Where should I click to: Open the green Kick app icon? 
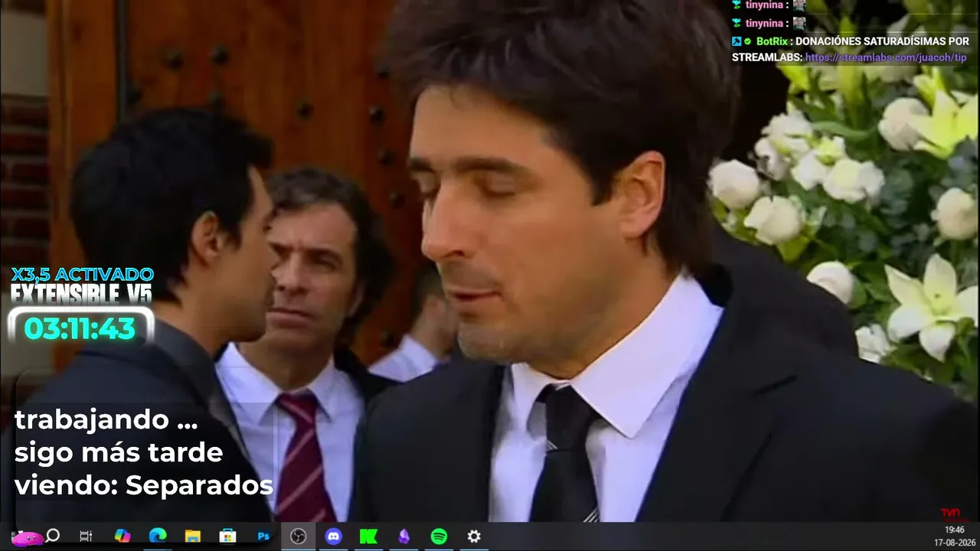click(x=369, y=536)
